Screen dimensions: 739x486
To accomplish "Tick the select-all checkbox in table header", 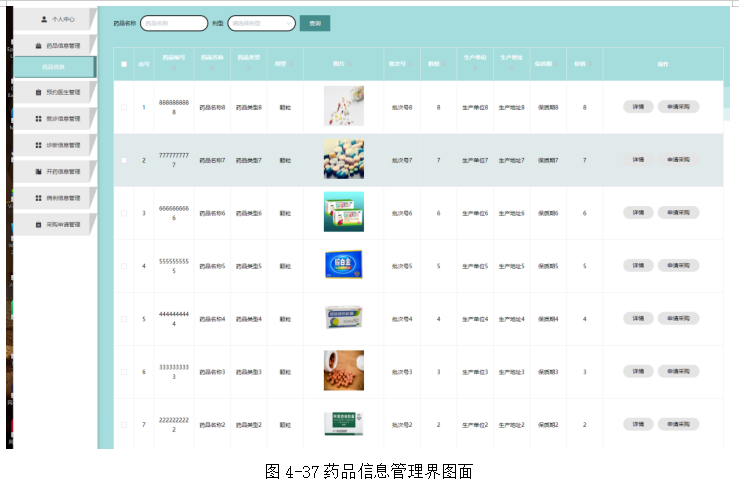I will pyautogui.click(x=124, y=64).
